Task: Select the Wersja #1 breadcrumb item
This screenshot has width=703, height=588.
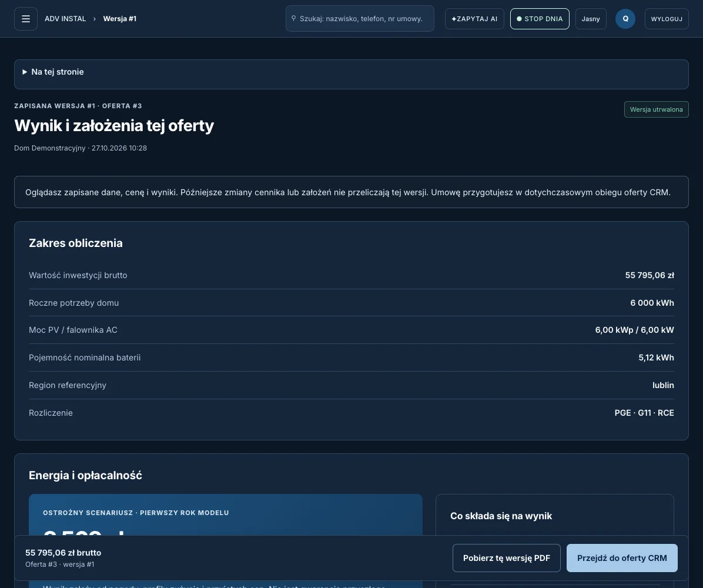Action: click(120, 19)
